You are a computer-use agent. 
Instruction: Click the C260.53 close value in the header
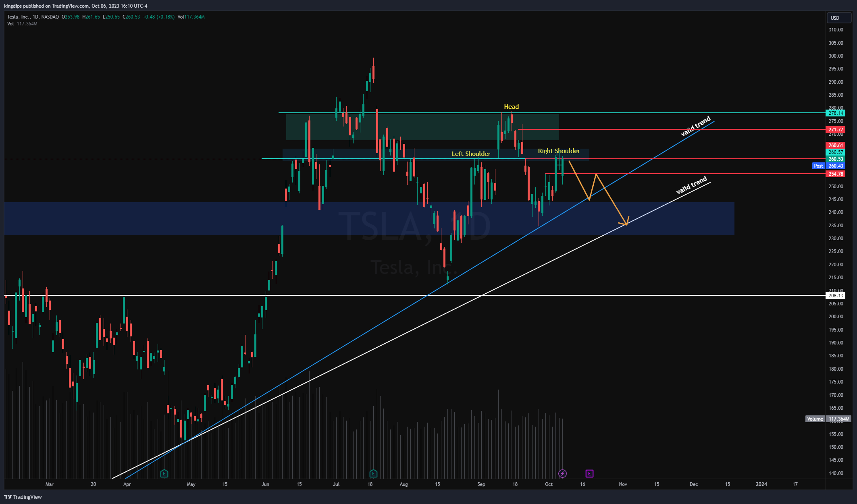click(x=131, y=17)
